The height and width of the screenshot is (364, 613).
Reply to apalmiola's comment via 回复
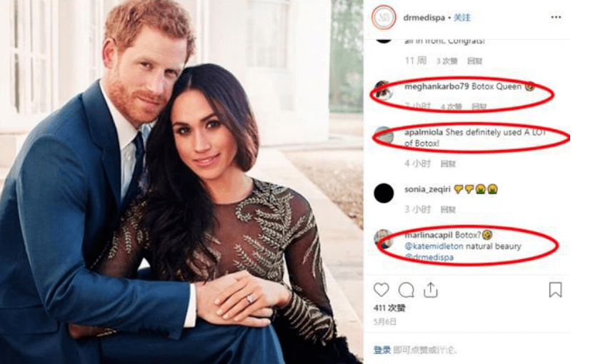pyautogui.click(x=448, y=163)
